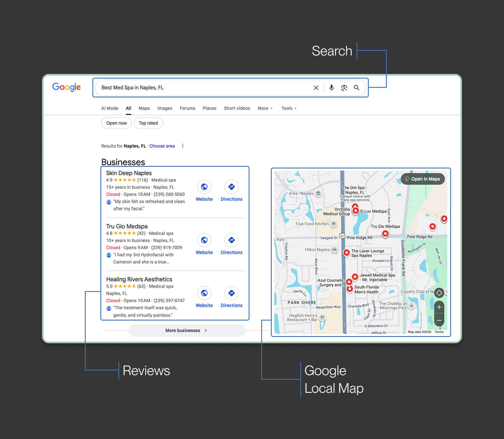This screenshot has width=504, height=439.
Task: Get Directions to Skin Deep Naples
Action: (231, 187)
